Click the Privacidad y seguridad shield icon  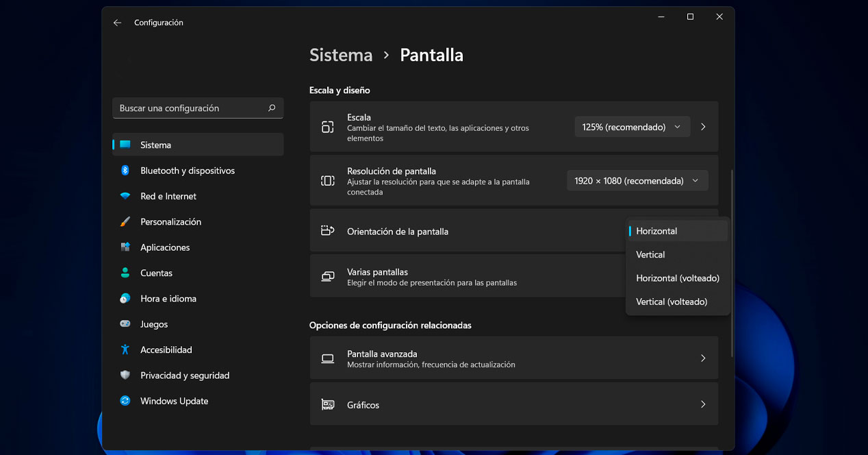pos(125,375)
